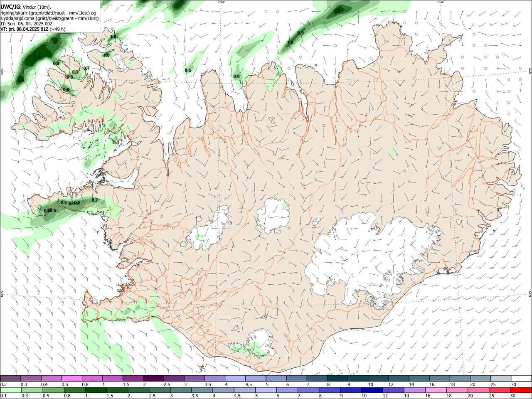Click the "0.2" snow scale label
This screenshot has width=532, height=399.
(x=4, y=384)
